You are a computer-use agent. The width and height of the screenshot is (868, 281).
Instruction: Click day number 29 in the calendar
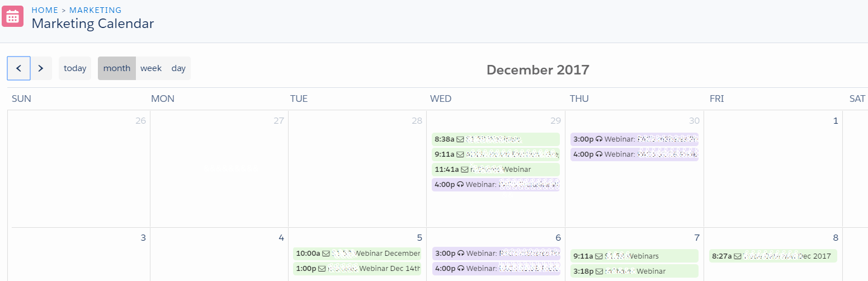(x=556, y=121)
